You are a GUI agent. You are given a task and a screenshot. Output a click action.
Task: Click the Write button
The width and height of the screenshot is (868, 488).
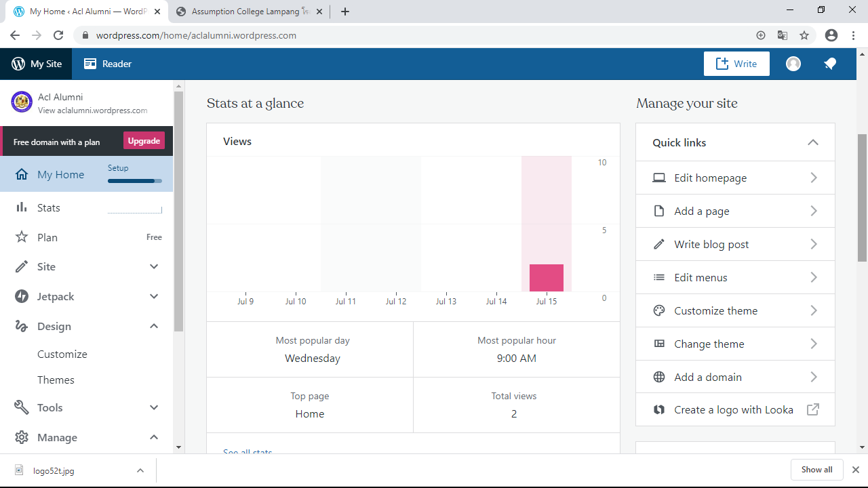pyautogui.click(x=736, y=64)
